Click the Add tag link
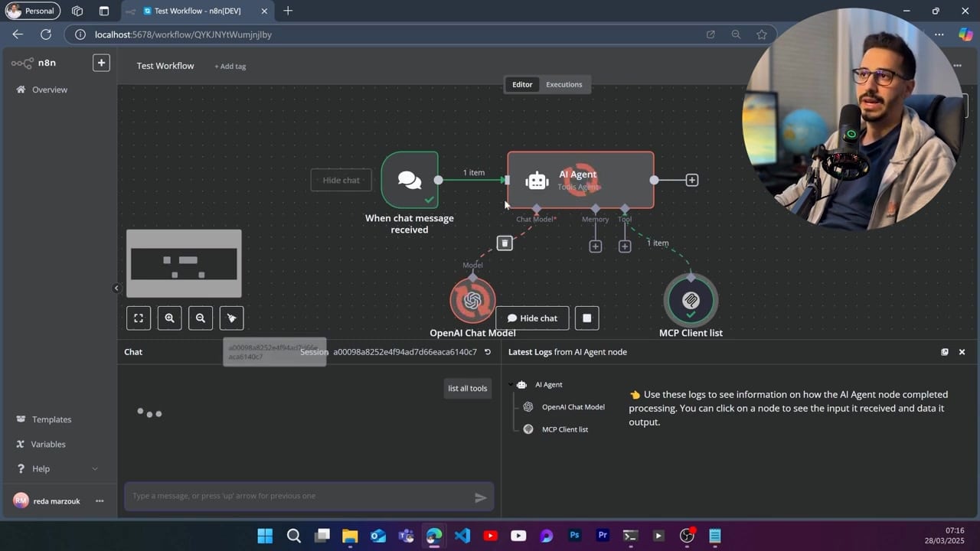The width and height of the screenshot is (980, 551). (230, 67)
